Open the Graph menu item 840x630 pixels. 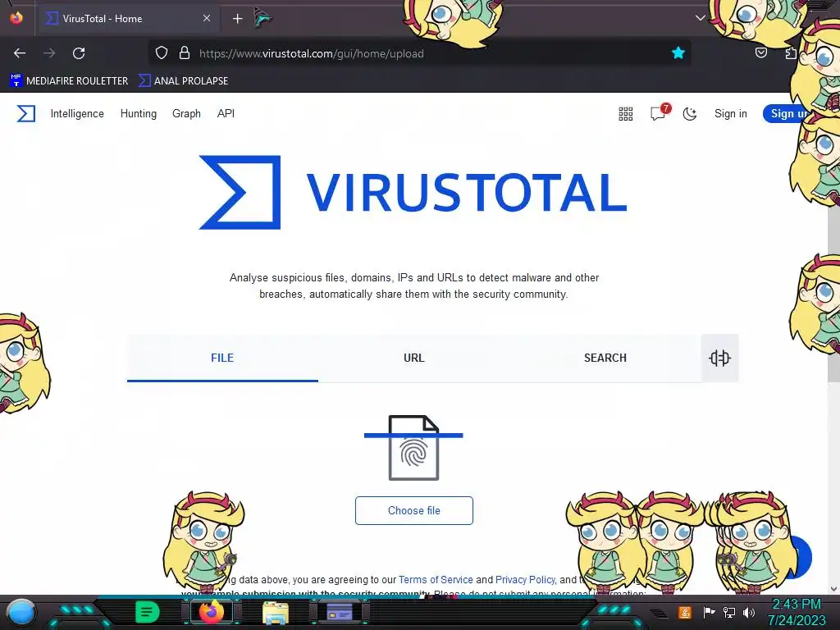(186, 113)
